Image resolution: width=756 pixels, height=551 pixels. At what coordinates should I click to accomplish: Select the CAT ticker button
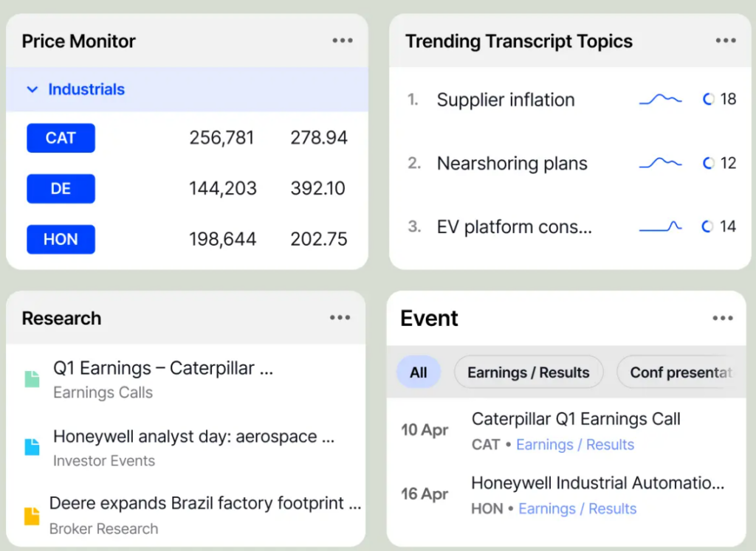click(x=61, y=138)
